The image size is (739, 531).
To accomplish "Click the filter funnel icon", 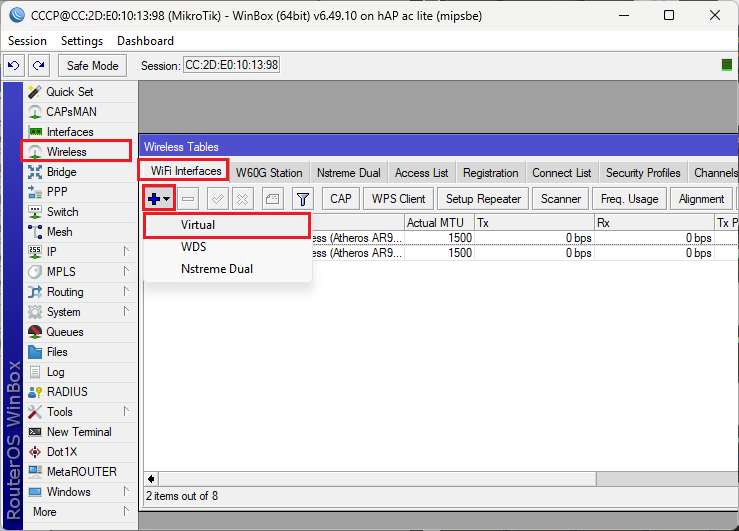I will 303,199.
